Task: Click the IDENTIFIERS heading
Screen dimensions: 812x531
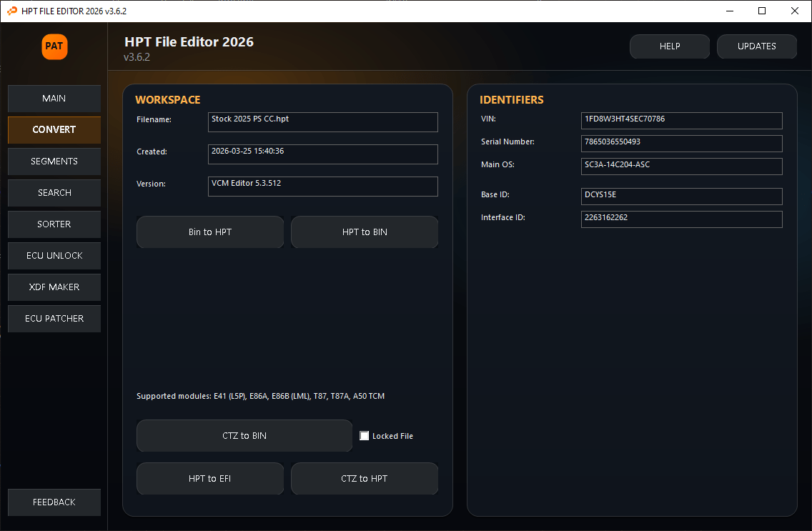Action: [512, 100]
